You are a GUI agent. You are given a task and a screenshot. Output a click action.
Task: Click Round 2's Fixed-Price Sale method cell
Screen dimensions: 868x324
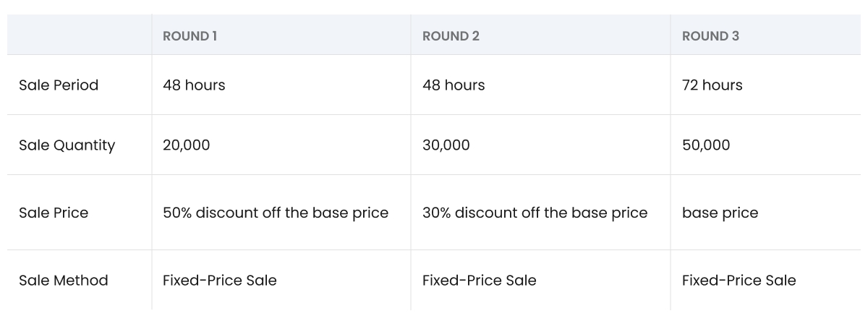click(x=479, y=281)
